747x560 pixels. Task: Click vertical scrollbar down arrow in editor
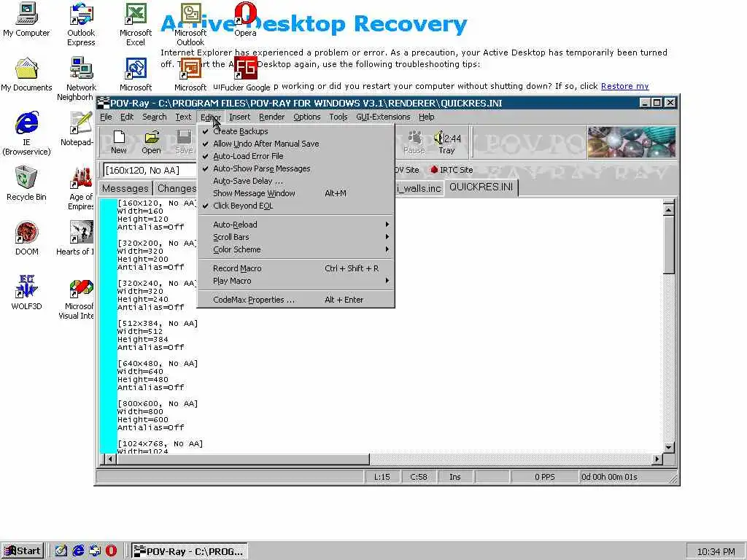click(x=668, y=447)
